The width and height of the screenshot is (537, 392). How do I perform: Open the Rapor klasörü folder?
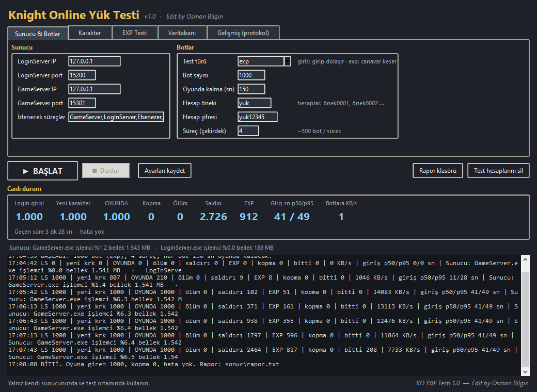coord(438,170)
